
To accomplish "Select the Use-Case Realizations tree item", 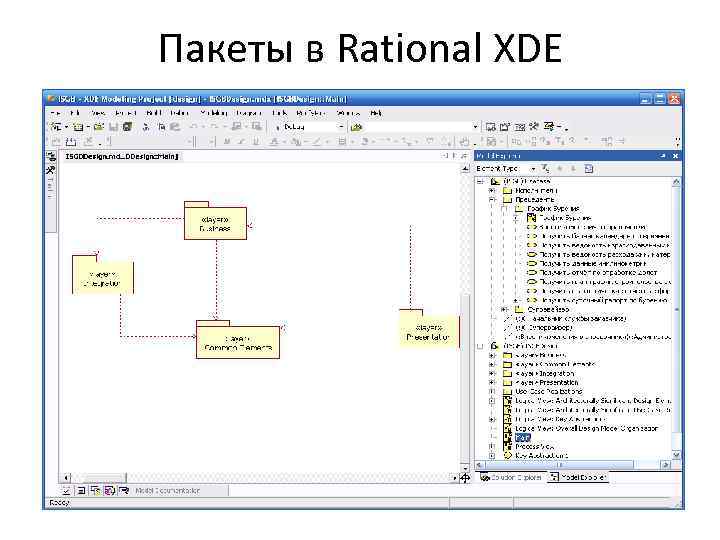I will click(x=549, y=392).
